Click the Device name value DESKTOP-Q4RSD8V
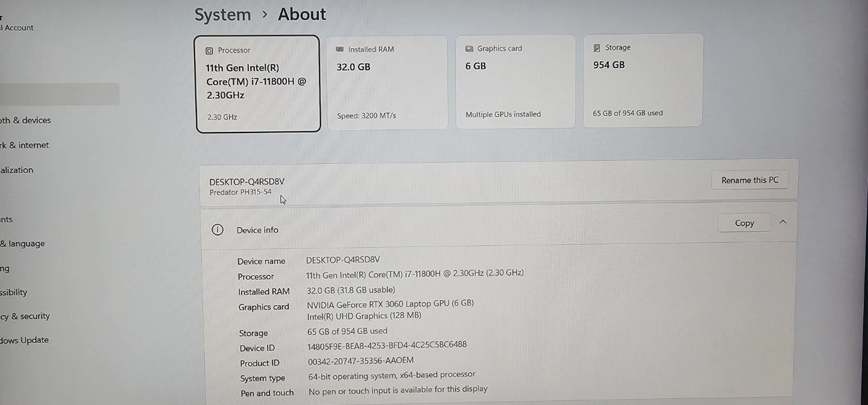Image resolution: width=868 pixels, height=405 pixels. coord(343,260)
